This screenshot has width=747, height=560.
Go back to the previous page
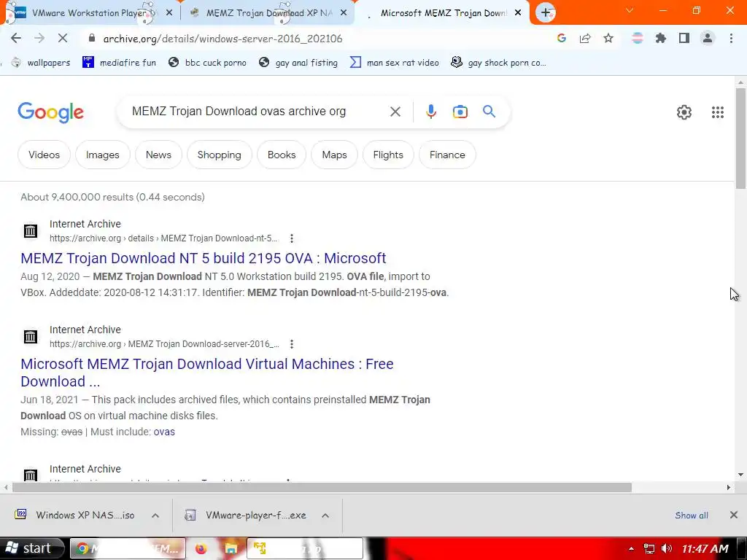pos(16,38)
